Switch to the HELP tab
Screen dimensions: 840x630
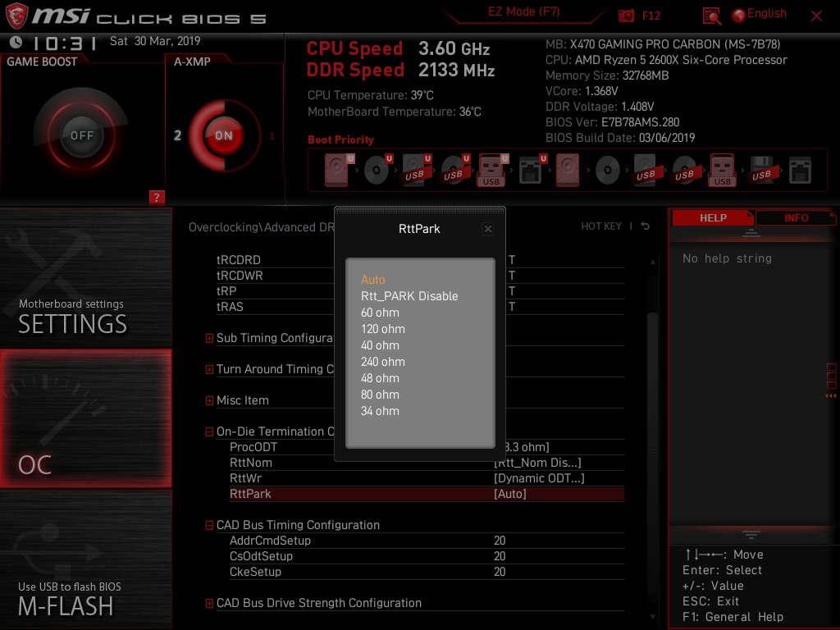coord(713,218)
